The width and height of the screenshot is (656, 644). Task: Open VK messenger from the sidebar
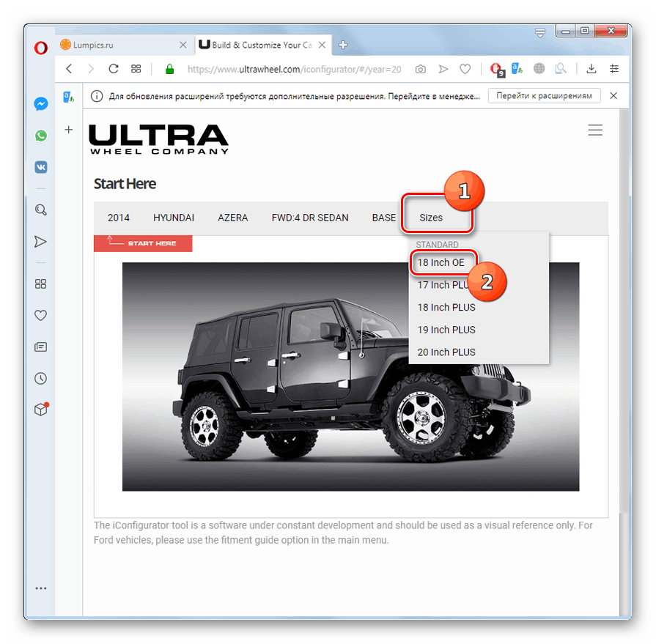40,167
